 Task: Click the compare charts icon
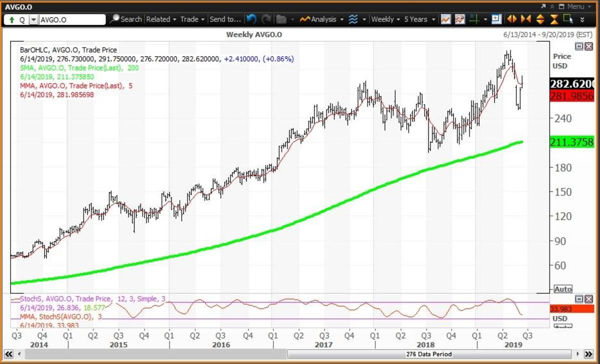460,19
